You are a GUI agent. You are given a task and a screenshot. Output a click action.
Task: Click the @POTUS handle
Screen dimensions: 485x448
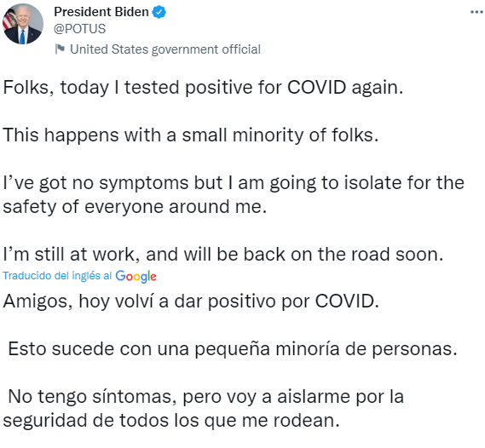pyautogui.click(x=80, y=29)
